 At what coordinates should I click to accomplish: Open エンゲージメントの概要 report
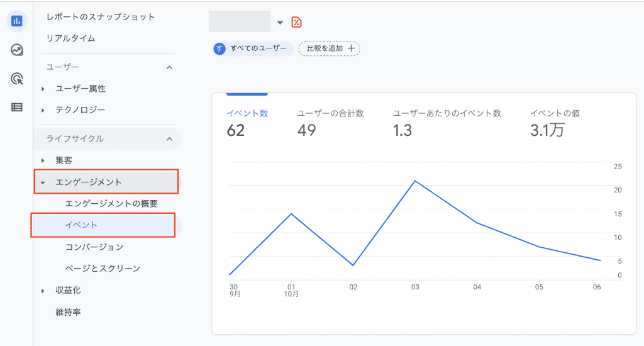(111, 203)
